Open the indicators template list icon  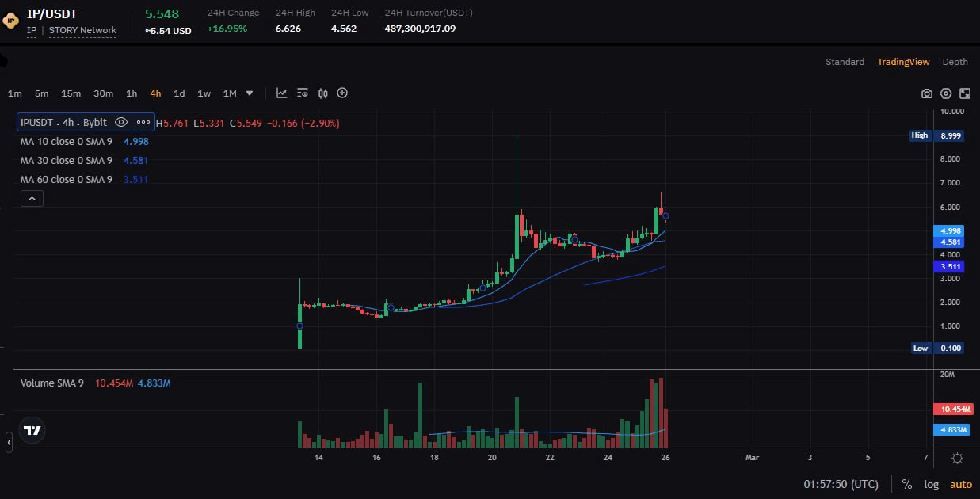point(302,93)
